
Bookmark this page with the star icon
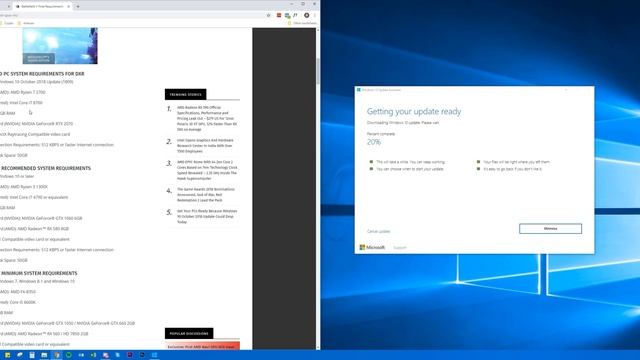pyautogui.click(x=268, y=16)
